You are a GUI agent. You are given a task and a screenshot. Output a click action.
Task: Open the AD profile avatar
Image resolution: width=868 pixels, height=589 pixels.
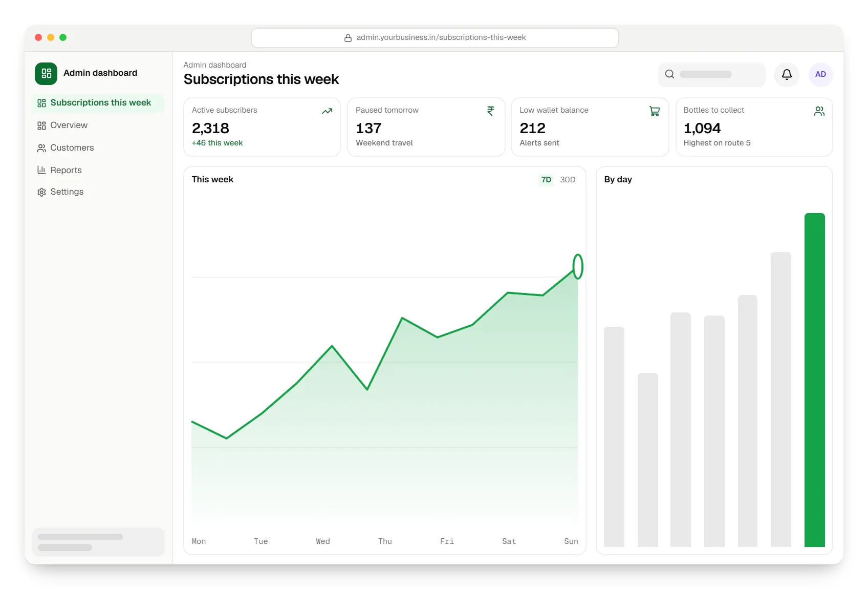click(820, 74)
